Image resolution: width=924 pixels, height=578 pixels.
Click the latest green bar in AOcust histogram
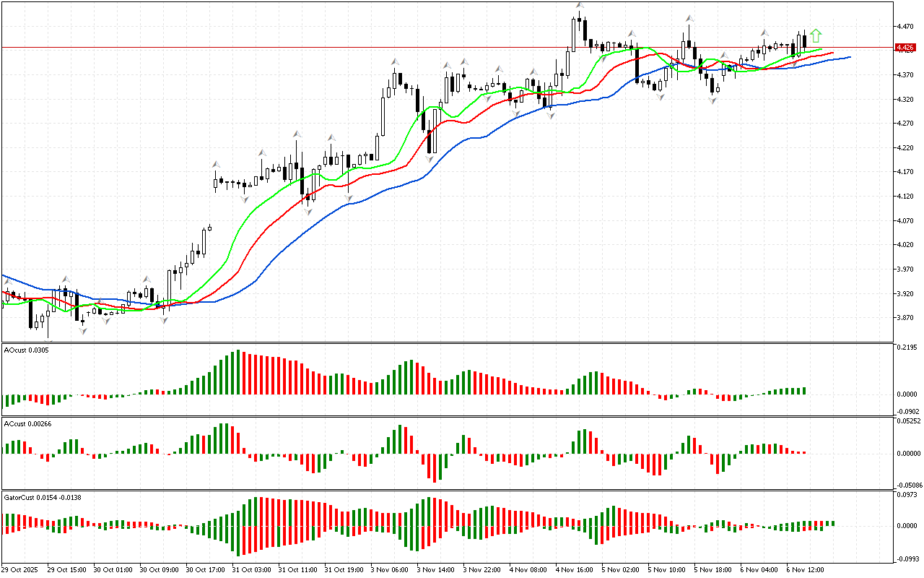pos(803,391)
